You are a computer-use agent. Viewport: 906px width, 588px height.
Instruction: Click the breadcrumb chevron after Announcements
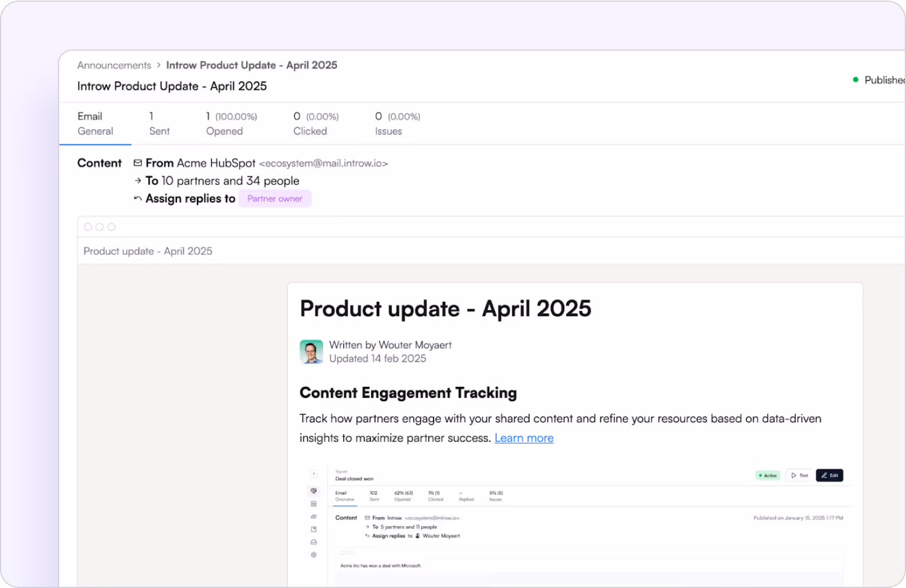pyautogui.click(x=159, y=65)
